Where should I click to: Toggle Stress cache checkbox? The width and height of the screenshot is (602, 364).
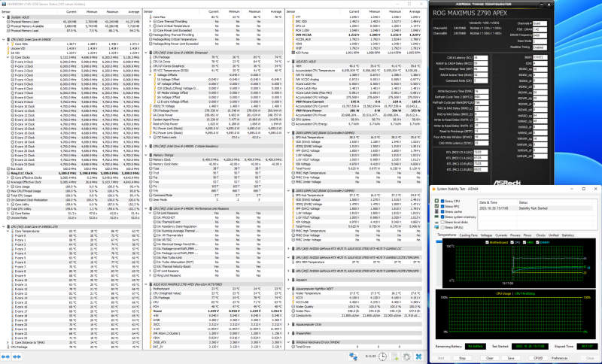click(442, 212)
